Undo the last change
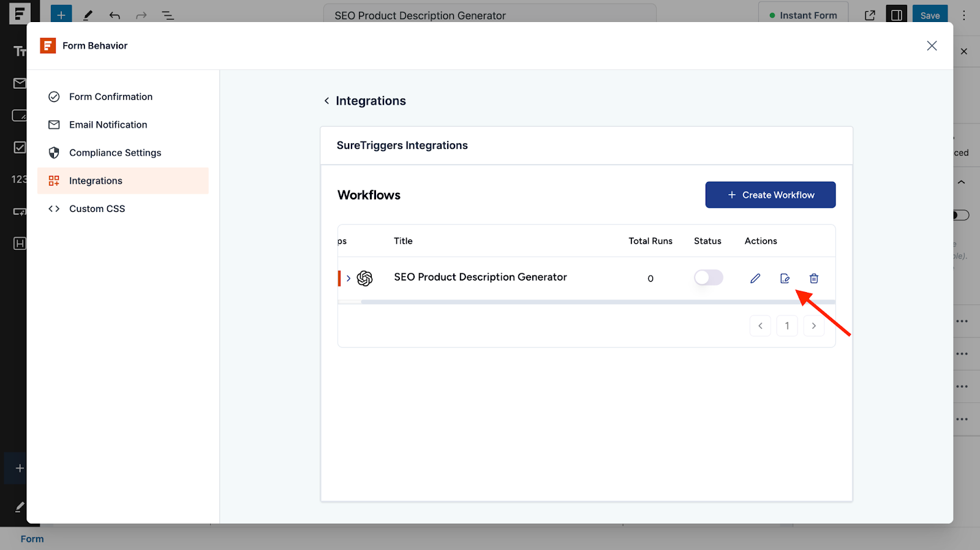The image size is (980, 550). (x=115, y=15)
